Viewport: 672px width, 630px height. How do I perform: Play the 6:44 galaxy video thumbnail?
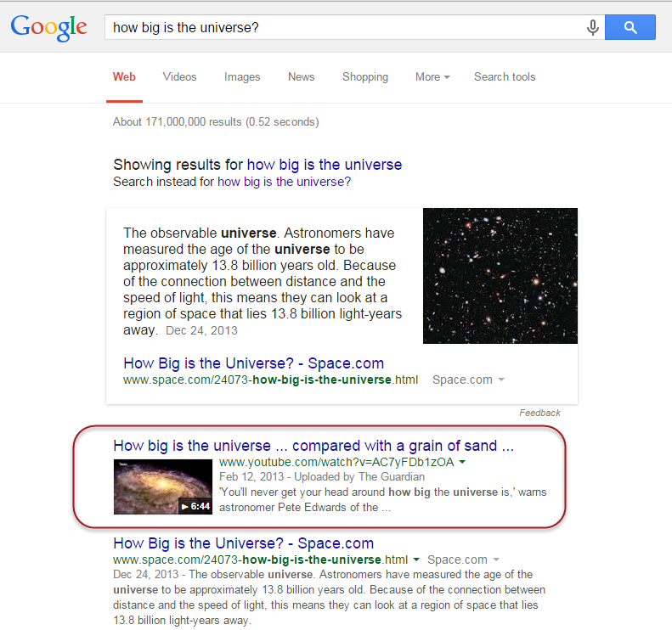click(163, 487)
